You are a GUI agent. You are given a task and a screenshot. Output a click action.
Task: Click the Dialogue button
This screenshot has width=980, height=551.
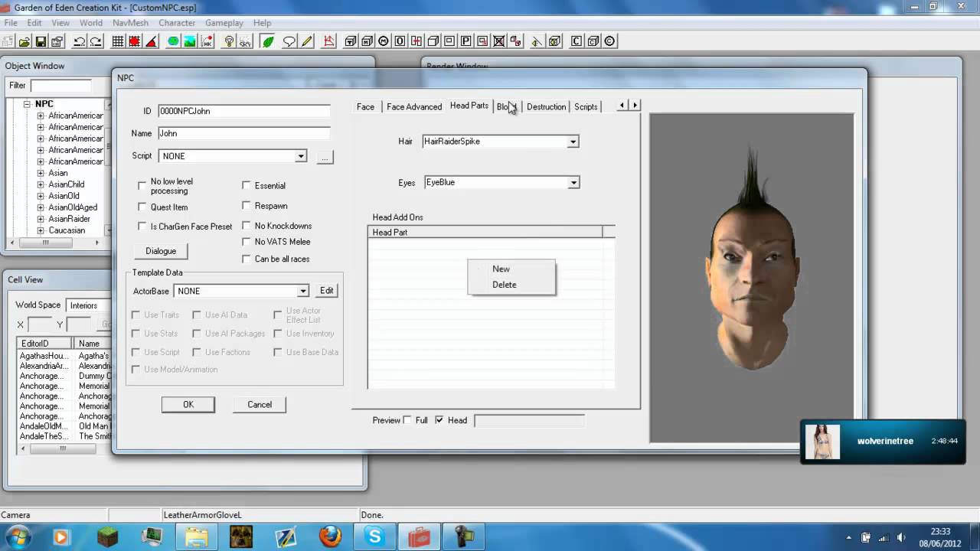161,251
